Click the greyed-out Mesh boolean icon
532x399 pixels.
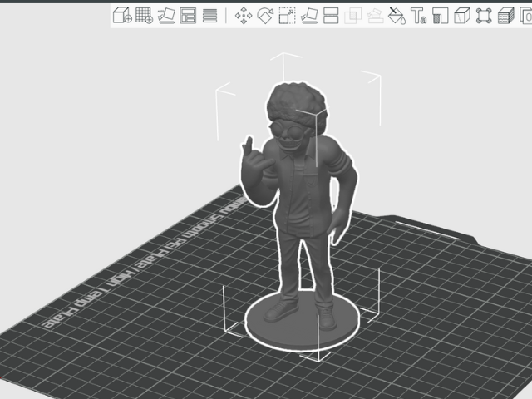[x=352, y=15]
